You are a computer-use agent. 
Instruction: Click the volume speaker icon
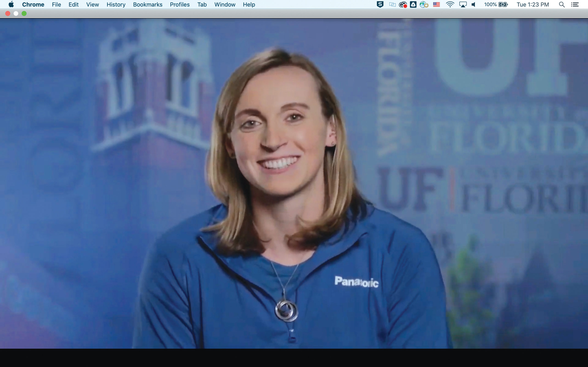473,4
